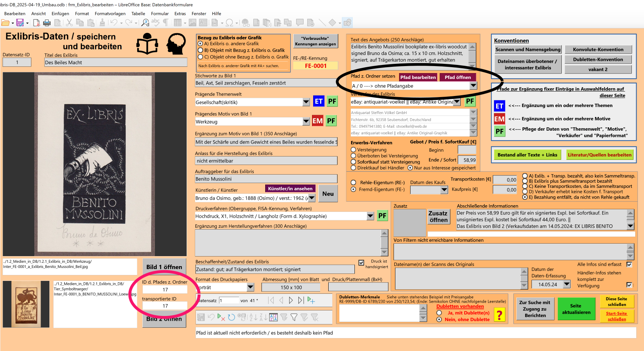Click the reading person book icon
The width and height of the screenshot is (644, 351).
pyautogui.click(x=147, y=44)
